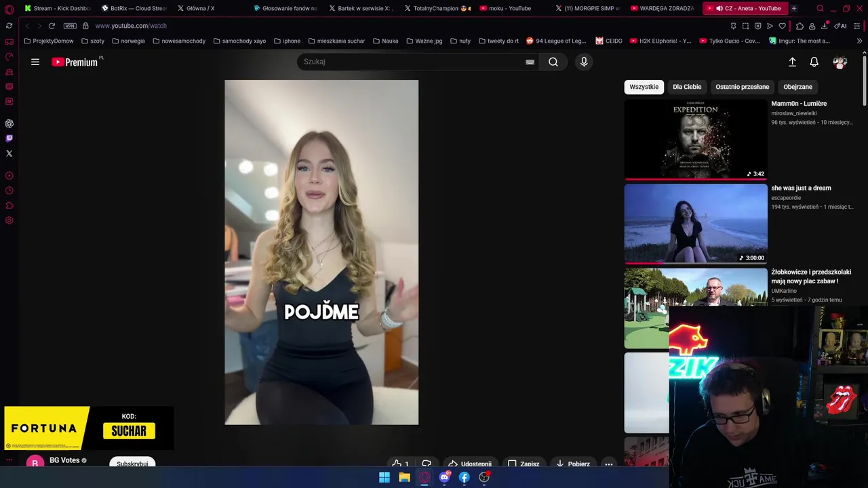Open the mieszkania suchar bookmark folder
The width and height of the screenshot is (868, 488).
coord(336,41)
